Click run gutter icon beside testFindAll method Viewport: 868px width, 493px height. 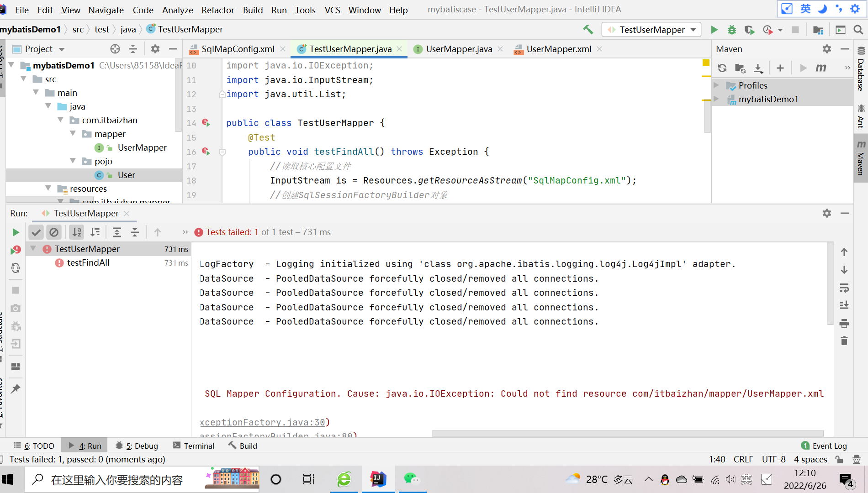(206, 152)
